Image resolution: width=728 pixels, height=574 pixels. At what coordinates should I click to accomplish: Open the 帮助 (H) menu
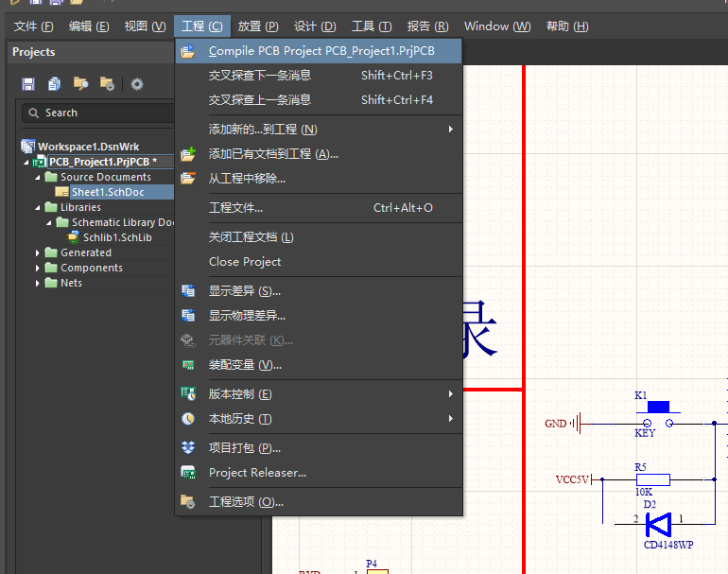pos(567,26)
